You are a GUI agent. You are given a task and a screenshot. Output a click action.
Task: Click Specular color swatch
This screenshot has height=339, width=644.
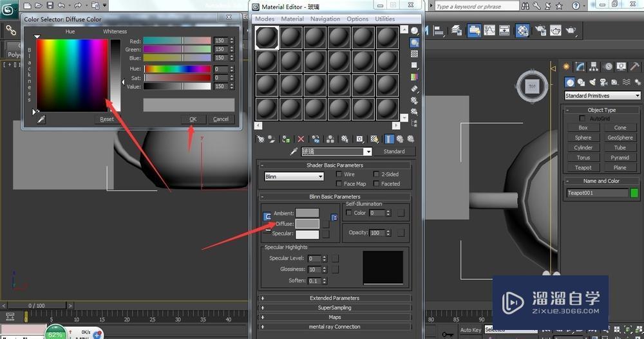307,234
